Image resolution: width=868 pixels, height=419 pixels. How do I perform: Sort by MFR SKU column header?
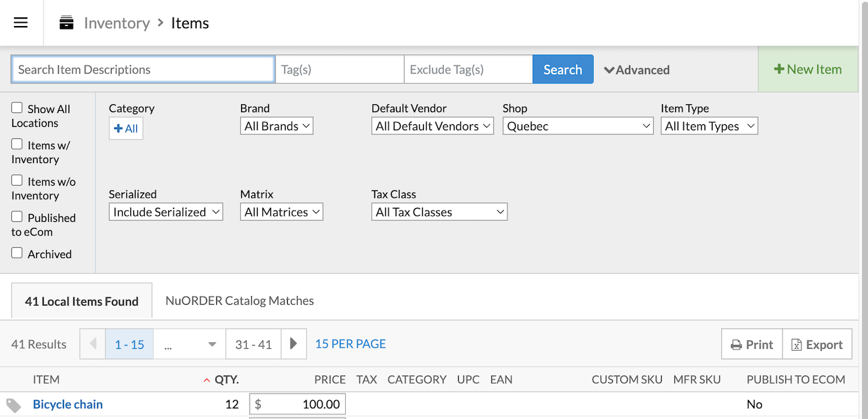tap(697, 379)
